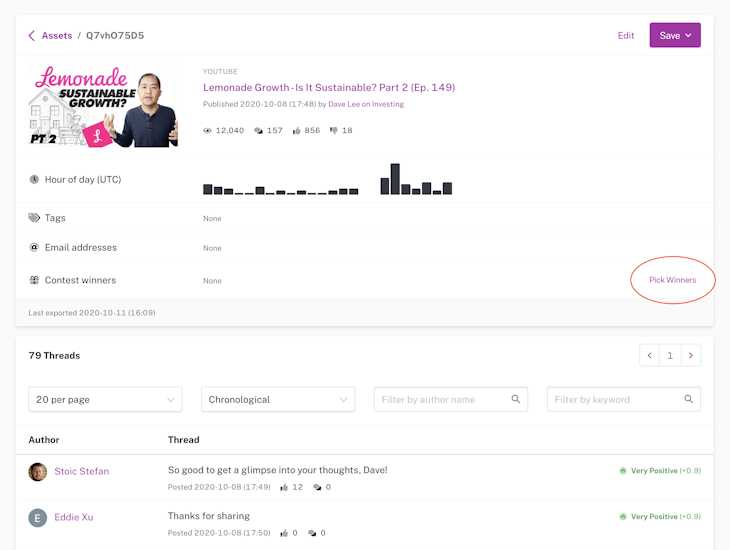Click the video thumbs-up likes icon

click(296, 131)
